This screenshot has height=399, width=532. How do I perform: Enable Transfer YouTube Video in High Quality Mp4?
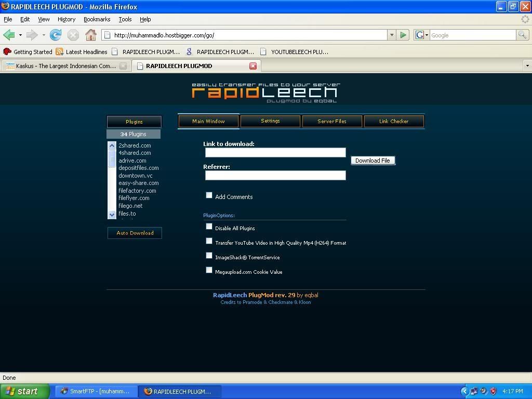tap(209, 241)
